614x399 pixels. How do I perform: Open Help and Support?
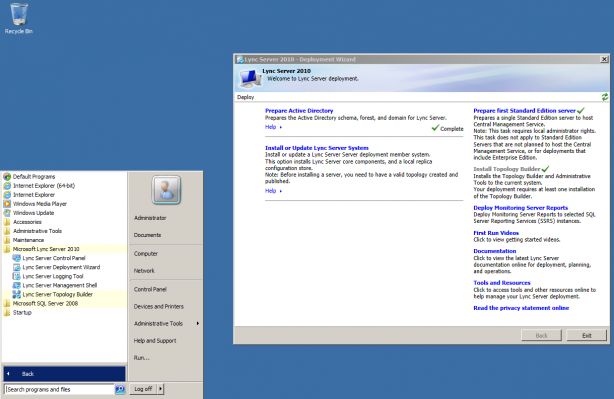(155, 341)
